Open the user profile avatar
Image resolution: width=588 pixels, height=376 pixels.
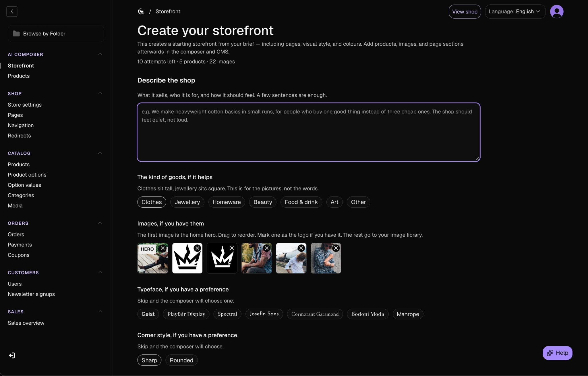click(x=556, y=11)
